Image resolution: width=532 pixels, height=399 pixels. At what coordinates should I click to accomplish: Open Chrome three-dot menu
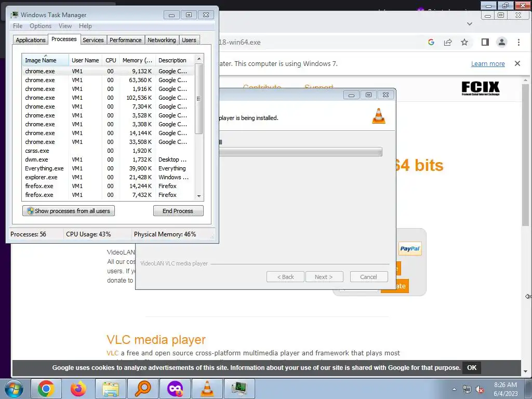pyautogui.click(x=519, y=42)
